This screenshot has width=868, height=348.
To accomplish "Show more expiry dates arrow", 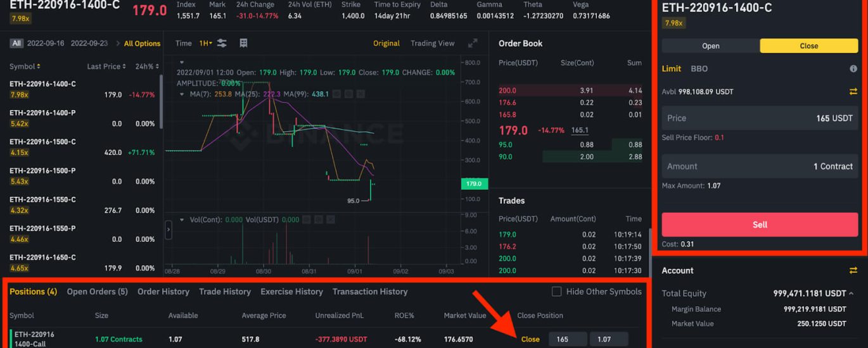I will (118, 43).
